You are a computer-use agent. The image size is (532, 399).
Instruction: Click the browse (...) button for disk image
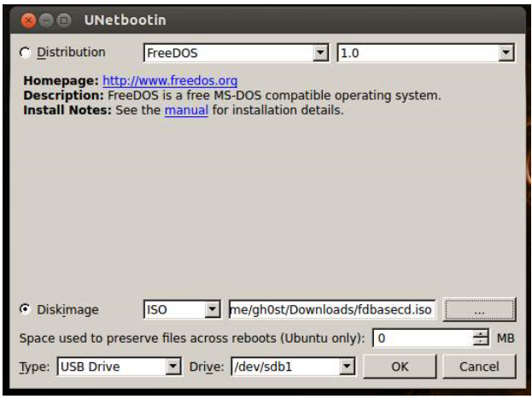(479, 309)
